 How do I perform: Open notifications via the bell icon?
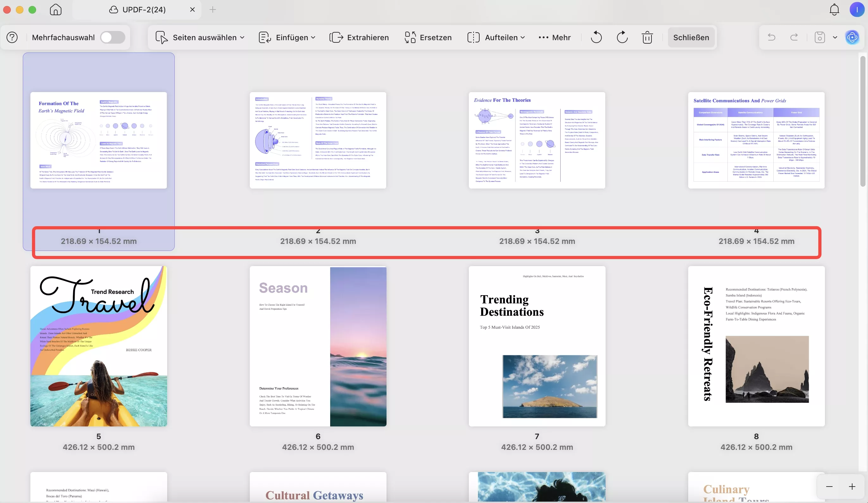point(834,9)
